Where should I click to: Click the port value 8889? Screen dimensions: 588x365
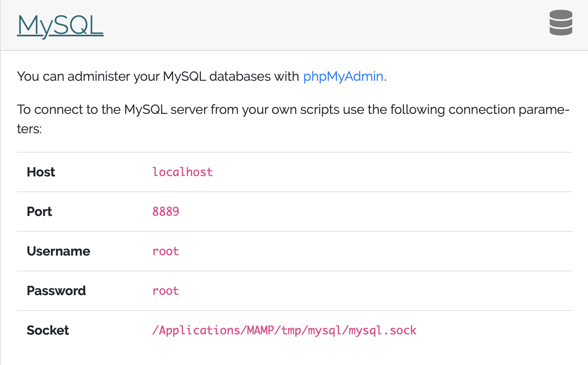(x=166, y=212)
